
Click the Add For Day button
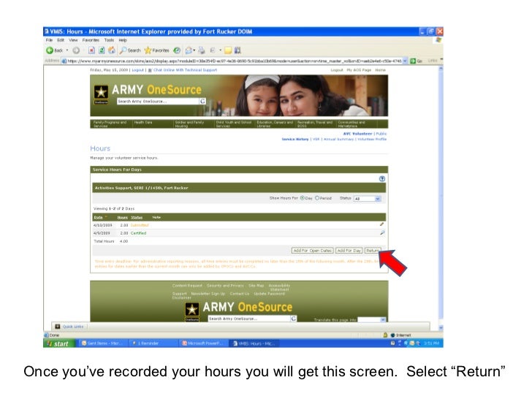point(349,251)
